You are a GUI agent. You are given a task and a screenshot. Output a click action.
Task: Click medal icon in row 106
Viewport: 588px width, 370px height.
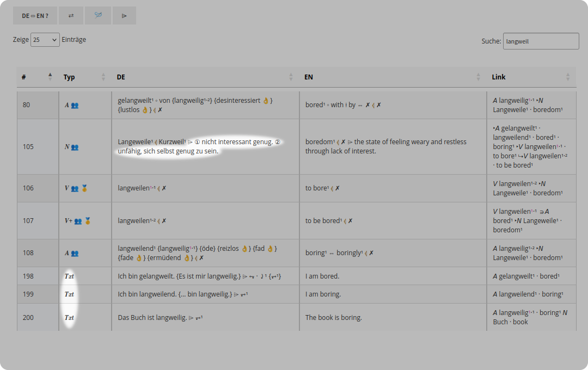(84, 188)
